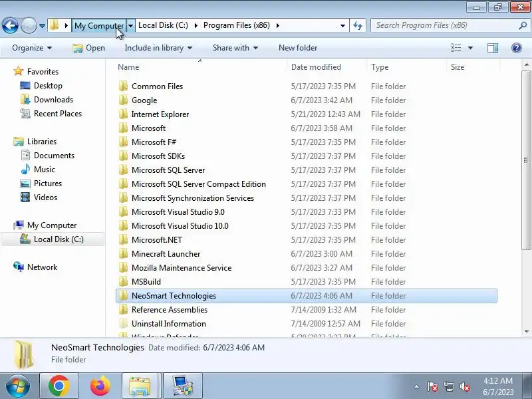Show the preview pane
The width and height of the screenshot is (532, 399).
(x=493, y=48)
